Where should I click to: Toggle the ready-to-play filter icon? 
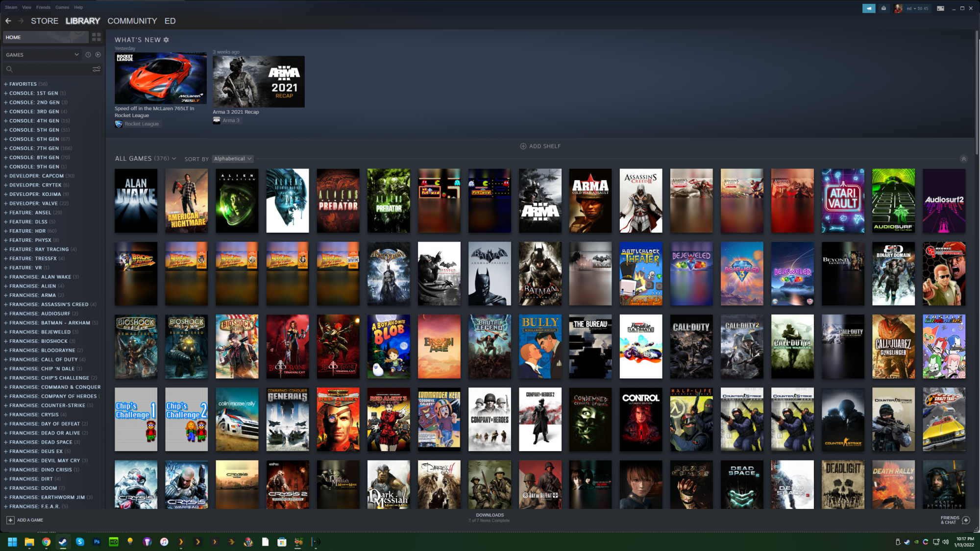(x=98, y=55)
